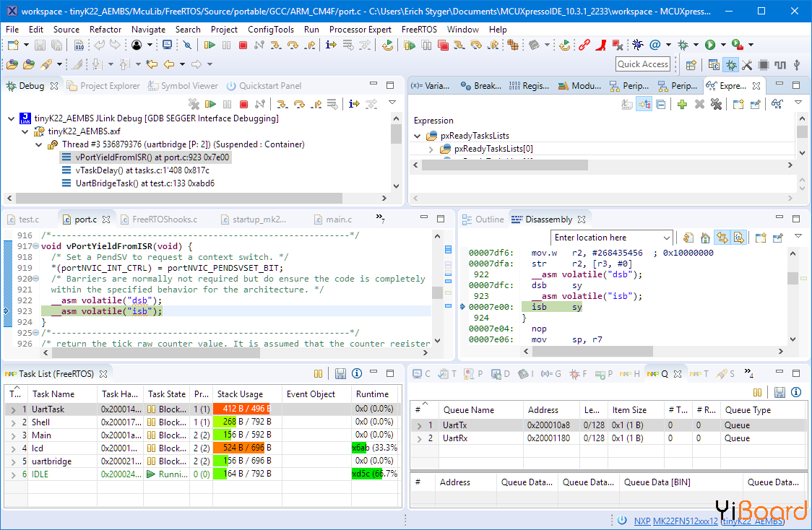
Task: Open the Enter location here dropdown arrow
Action: pyautogui.click(x=667, y=238)
